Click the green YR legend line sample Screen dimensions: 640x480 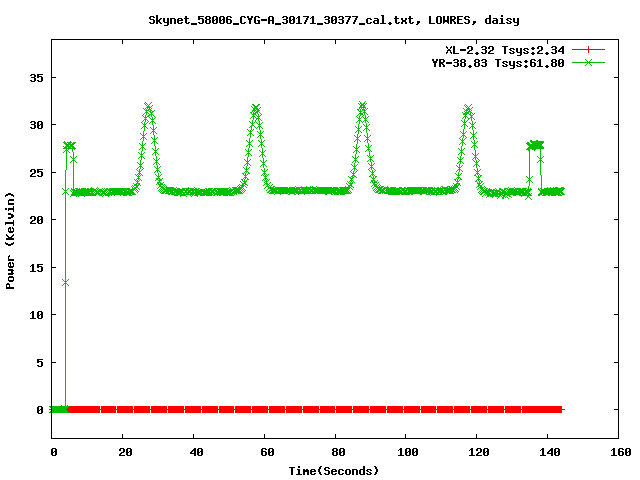tap(588, 63)
